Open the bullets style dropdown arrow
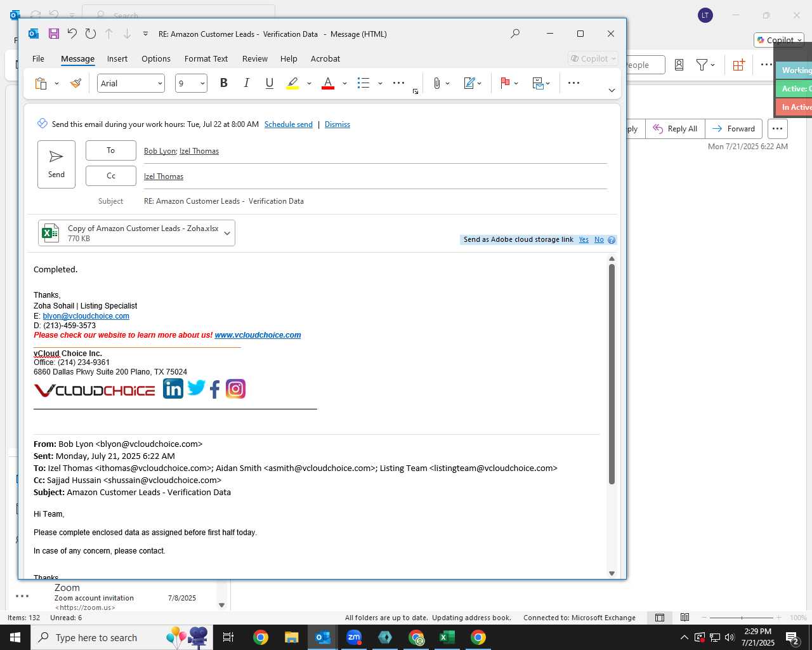 coord(380,83)
